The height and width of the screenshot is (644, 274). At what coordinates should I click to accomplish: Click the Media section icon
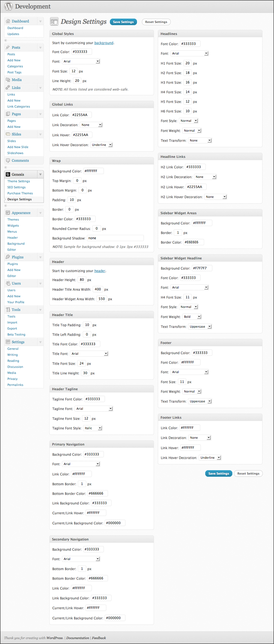[x=8, y=80]
